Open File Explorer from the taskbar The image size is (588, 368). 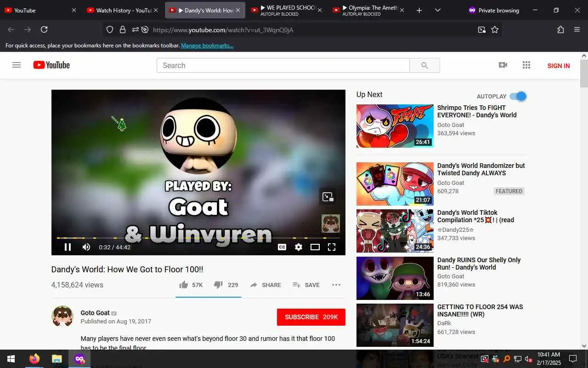coord(57,359)
